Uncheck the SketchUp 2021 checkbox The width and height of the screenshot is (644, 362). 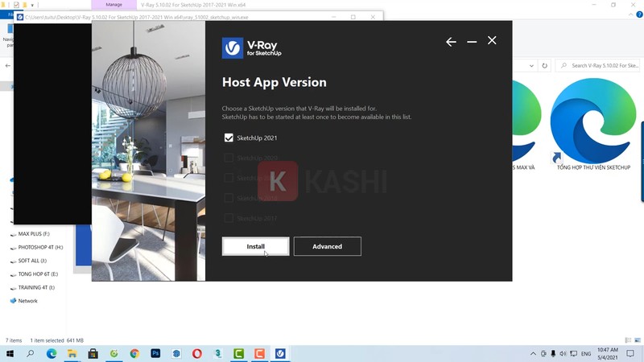(x=229, y=138)
